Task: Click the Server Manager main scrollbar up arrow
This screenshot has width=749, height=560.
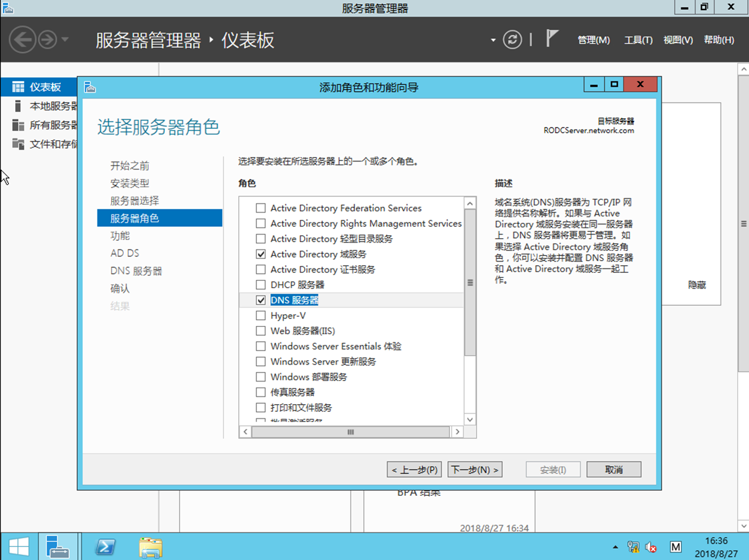Action: coord(743,69)
